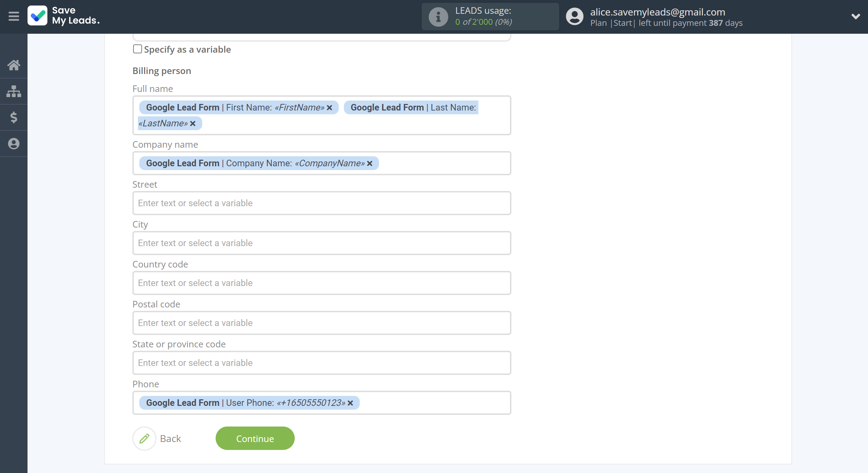
Task: Click into the Street field
Action: pyautogui.click(x=322, y=203)
